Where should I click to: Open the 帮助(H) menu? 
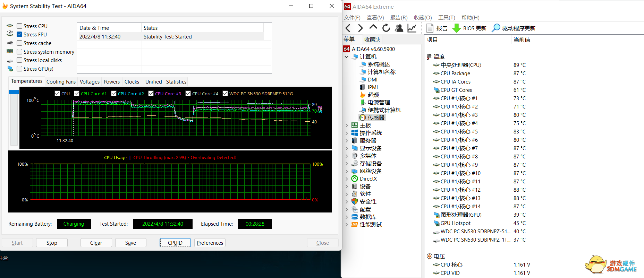[471, 18]
